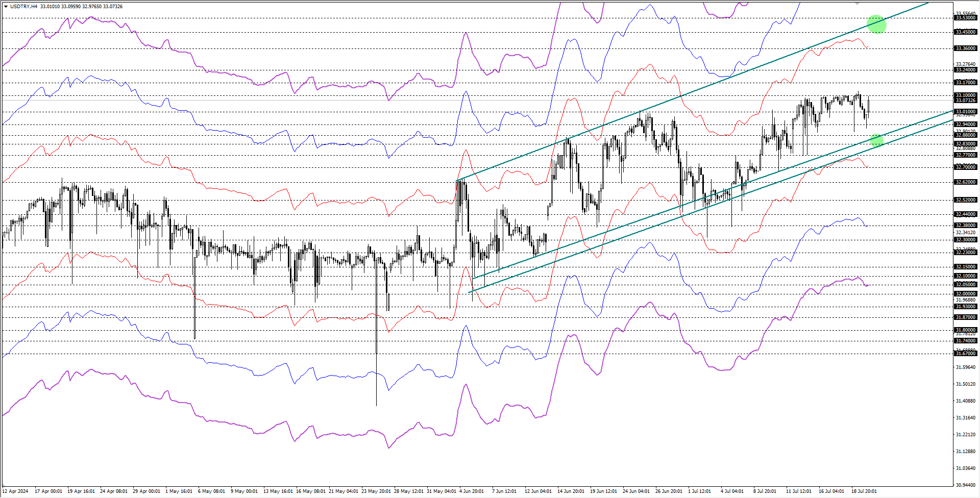Screen dimensions: 980x498
Task: Click the 32.44000 price level label
Action: pos(966,214)
